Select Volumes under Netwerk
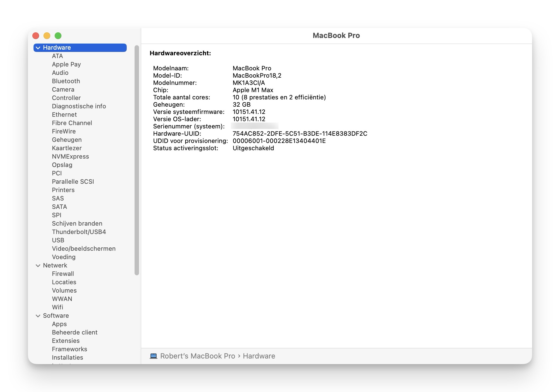The image size is (560, 392). coord(64,291)
